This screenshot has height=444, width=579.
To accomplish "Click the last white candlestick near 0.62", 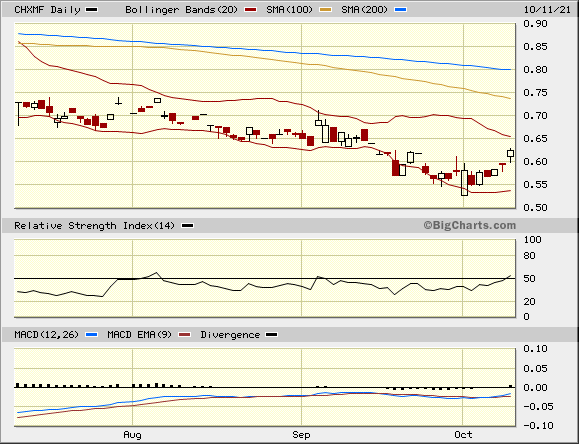I will pyautogui.click(x=510, y=154).
